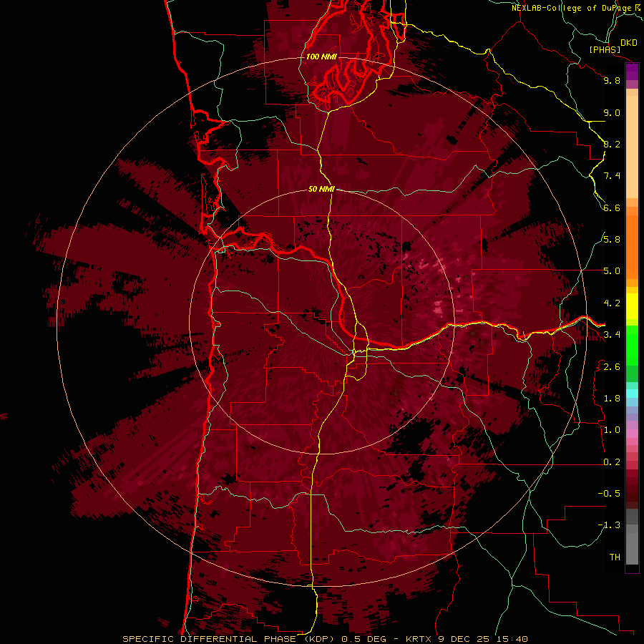
Task: Click the 1.8 scale value
Action: [x=612, y=399]
